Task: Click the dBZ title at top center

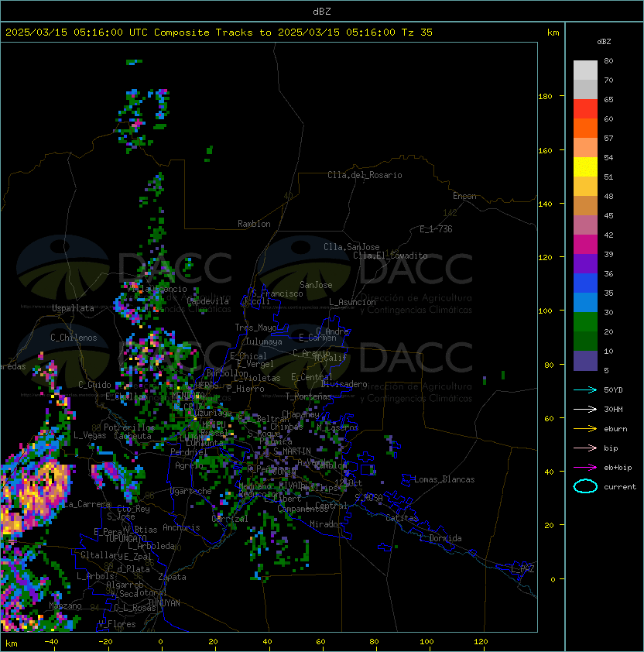Action: [x=322, y=12]
